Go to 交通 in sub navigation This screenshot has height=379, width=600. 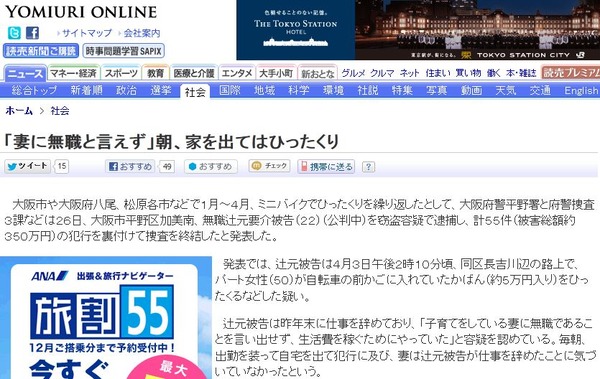(540, 90)
